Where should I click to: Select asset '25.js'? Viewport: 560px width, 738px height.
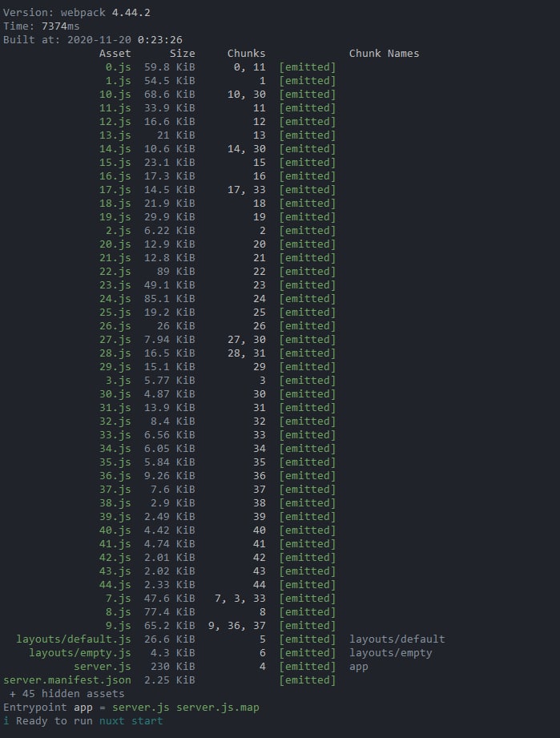tap(115, 313)
